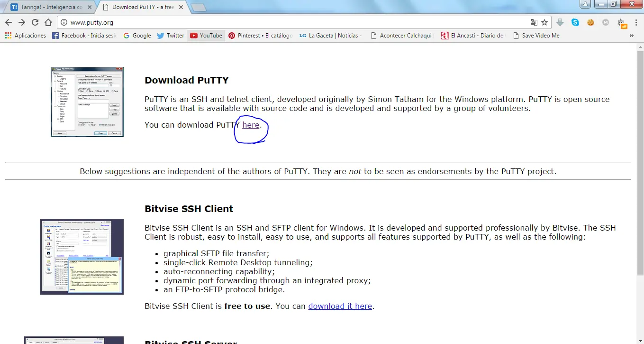Close the Download PuTTY tab
The height and width of the screenshot is (344, 644).
(x=180, y=7)
